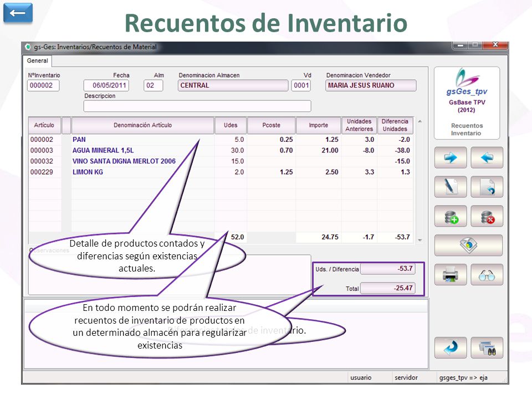Click the Fecha field 06/05/2011
Screen dimensions: 532x399
106,85
